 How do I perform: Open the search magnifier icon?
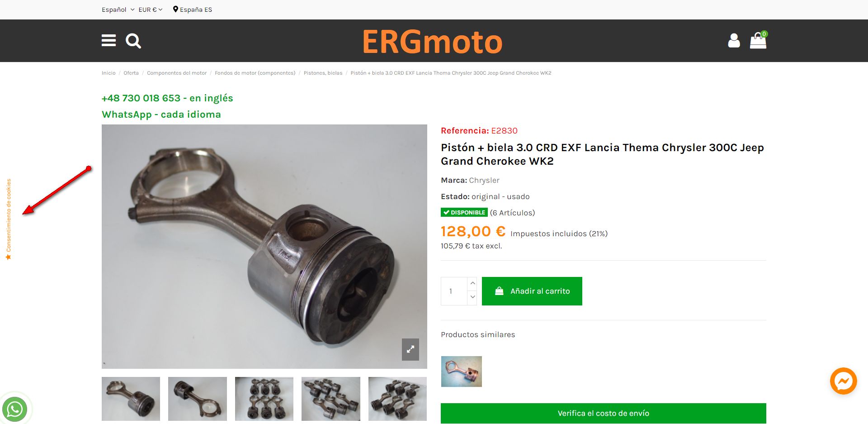click(133, 41)
